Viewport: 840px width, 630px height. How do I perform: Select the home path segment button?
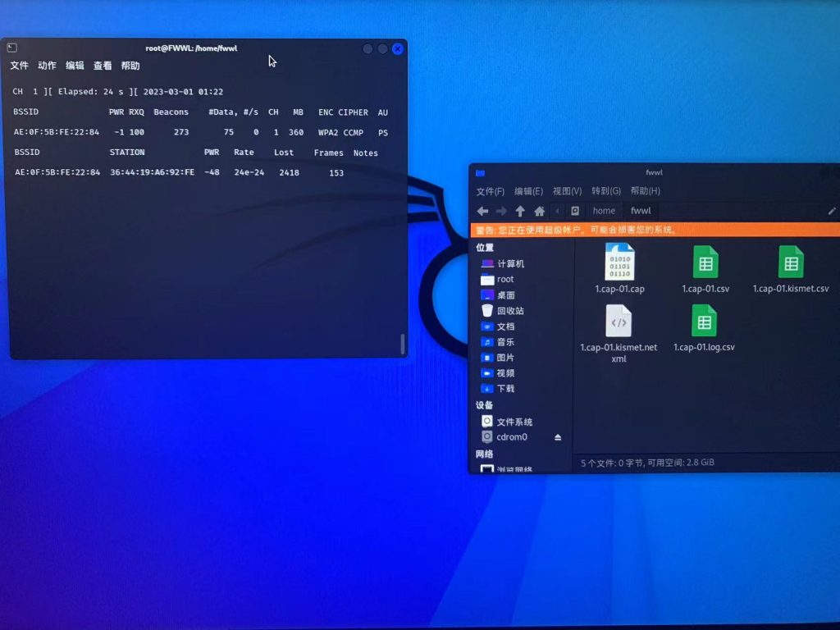[604, 211]
